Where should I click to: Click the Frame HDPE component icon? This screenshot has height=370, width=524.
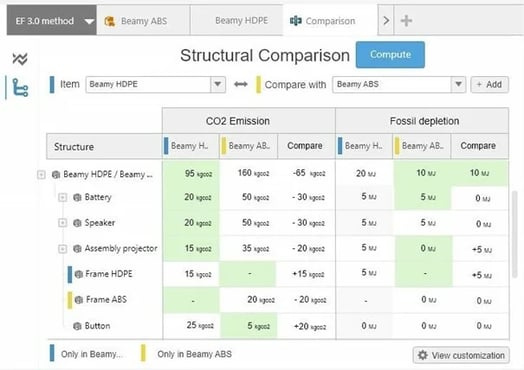pyautogui.click(x=79, y=274)
